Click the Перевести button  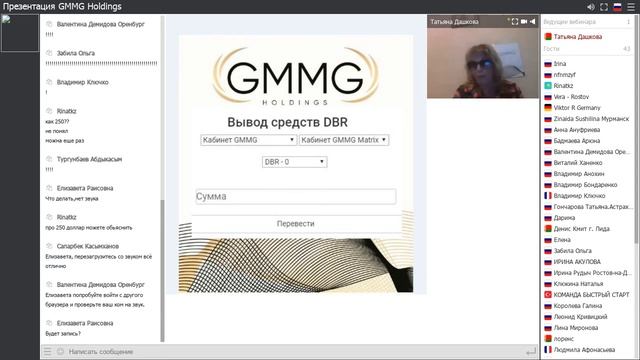[296, 224]
